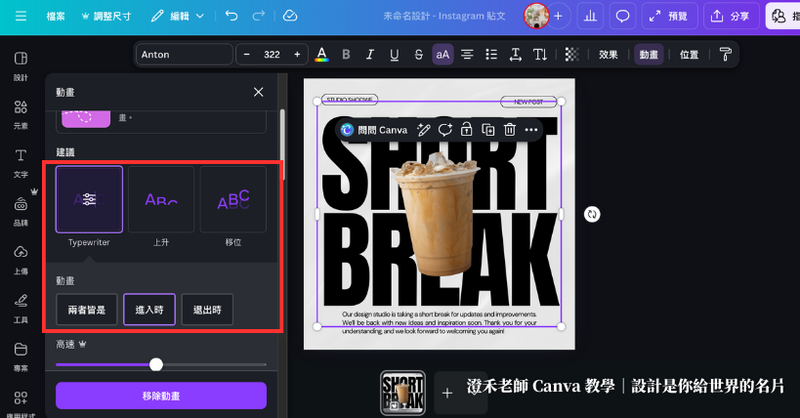Select the SHORT BREAK page thumbnail
The height and width of the screenshot is (418, 800).
(403, 392)
